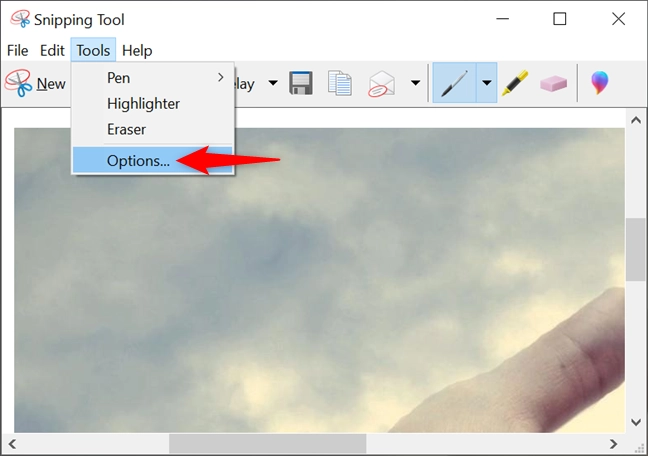Choose Highlighter from the Tools menu
Screen dimensions: 648x456
pos(153,103)
